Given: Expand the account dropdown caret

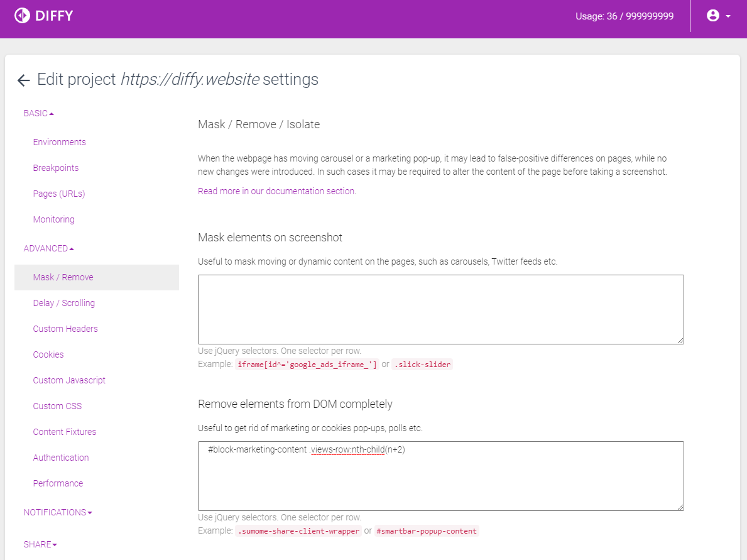Looking at the screenshot, I should coord(728,16).
